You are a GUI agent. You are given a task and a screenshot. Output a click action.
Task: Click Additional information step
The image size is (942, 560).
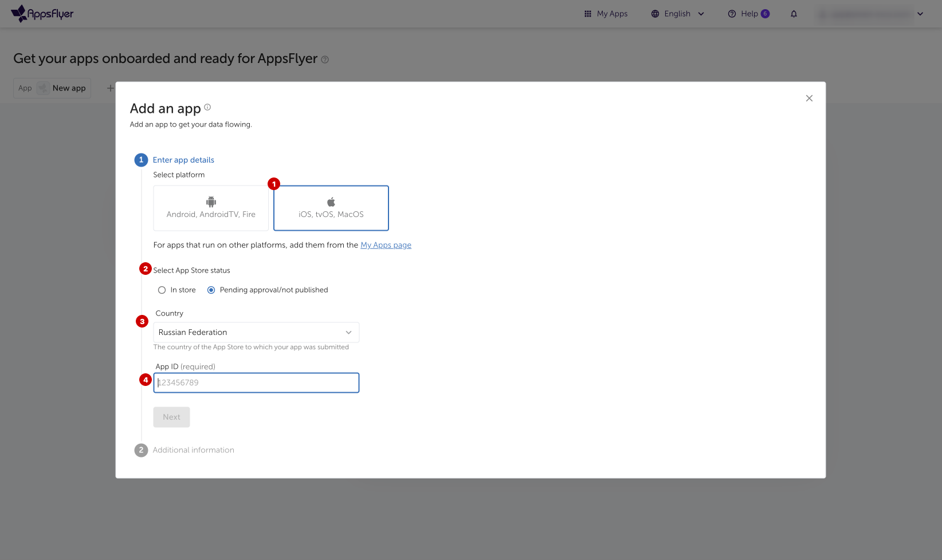[193, 450]
